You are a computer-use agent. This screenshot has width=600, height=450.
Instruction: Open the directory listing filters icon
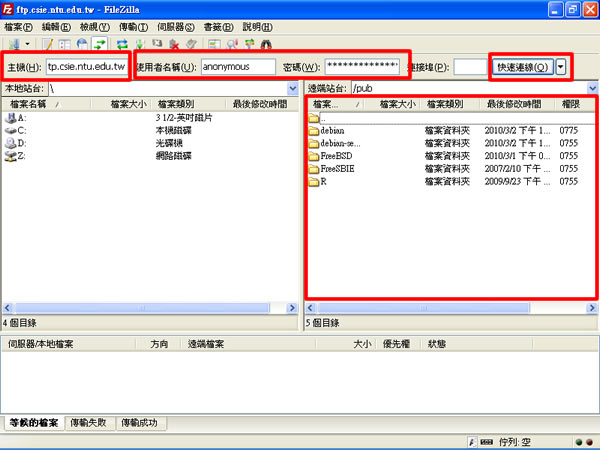[214, 44]
